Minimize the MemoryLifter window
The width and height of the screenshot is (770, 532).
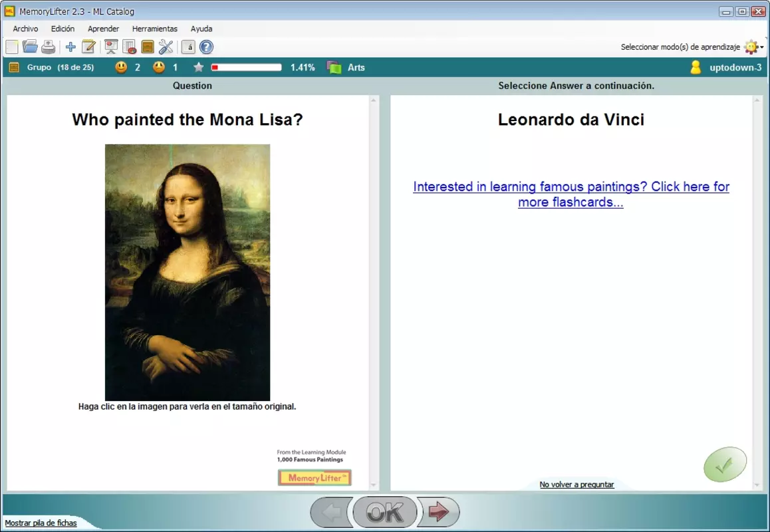point(726,11)
